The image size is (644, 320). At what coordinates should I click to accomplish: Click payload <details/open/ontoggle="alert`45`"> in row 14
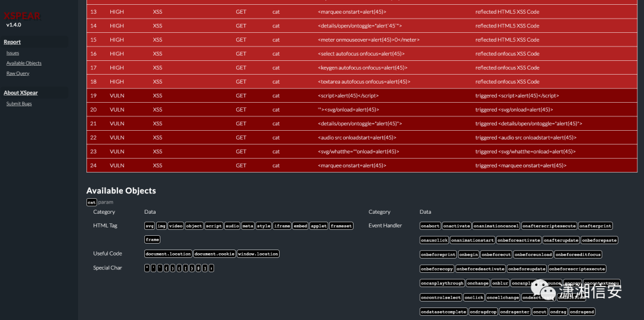pos(360,26)
